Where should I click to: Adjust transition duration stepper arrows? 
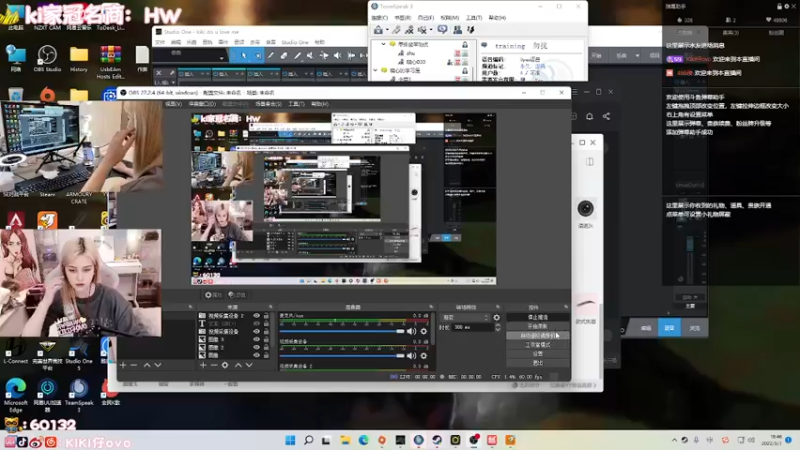click(x=497, y=327)
